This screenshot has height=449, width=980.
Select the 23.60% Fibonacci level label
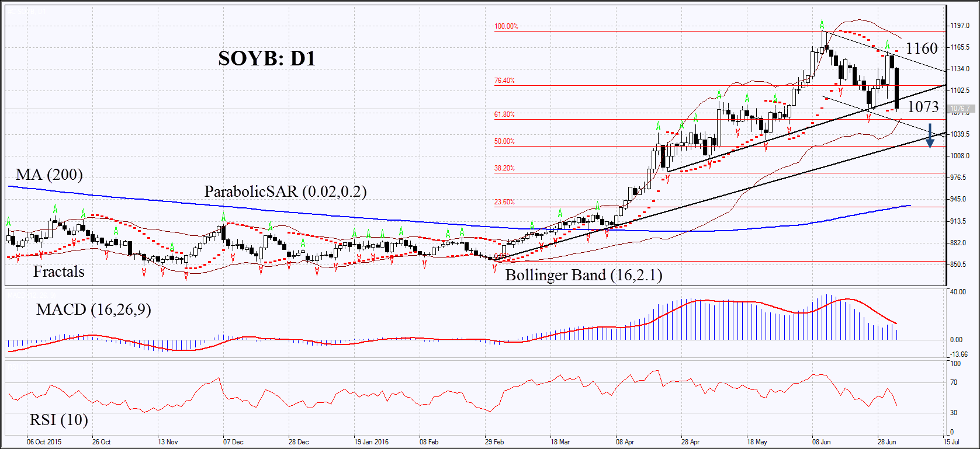[x=504, y=202]
